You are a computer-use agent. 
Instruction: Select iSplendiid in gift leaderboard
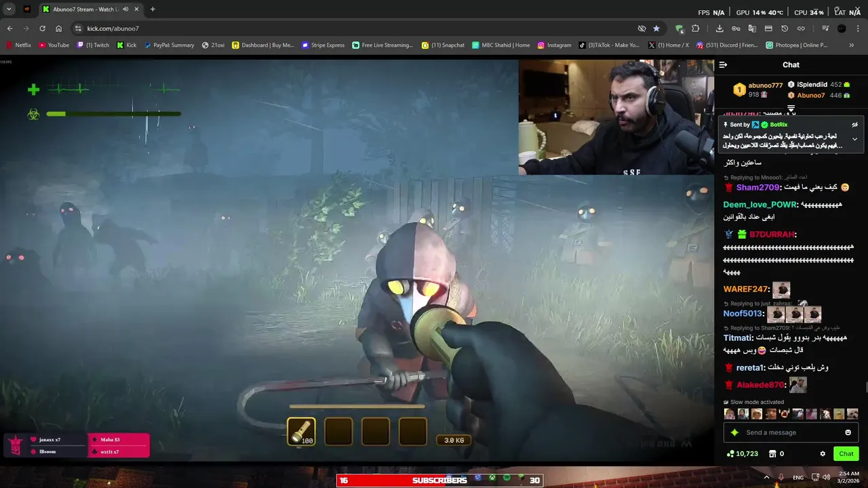pyautogui.click(x=818, y=85)
